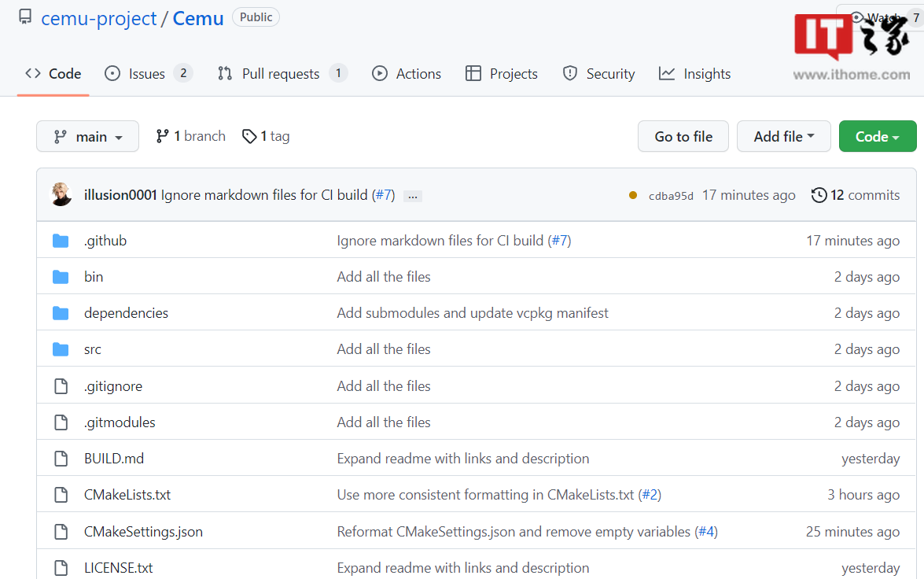
Task: View the 1 branch link
Action: click(x=190, y=136)
